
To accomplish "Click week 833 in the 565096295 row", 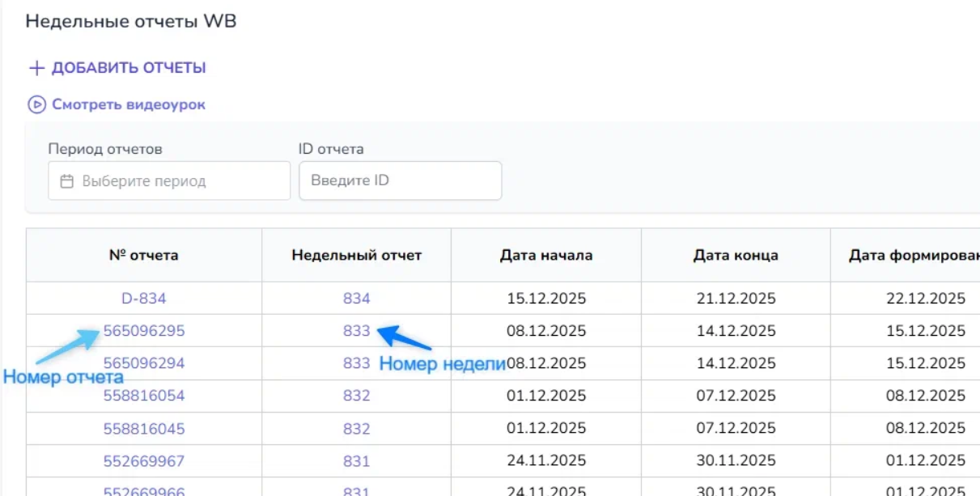I will click(x=356, y=331).
